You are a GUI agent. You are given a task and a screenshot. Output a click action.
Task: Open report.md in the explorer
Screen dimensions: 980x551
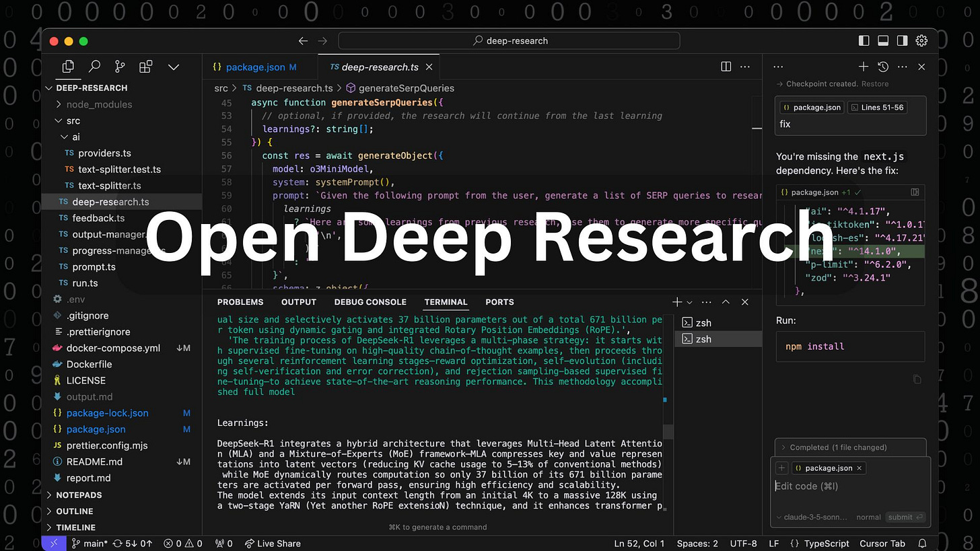click(x=88, y=478)
